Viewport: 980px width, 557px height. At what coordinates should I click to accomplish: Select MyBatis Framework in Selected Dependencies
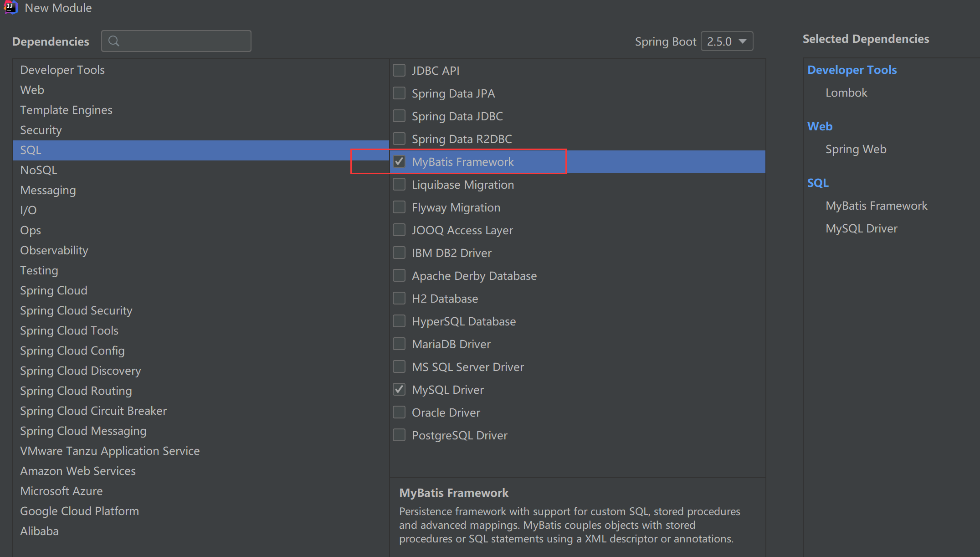pos(876,206)
